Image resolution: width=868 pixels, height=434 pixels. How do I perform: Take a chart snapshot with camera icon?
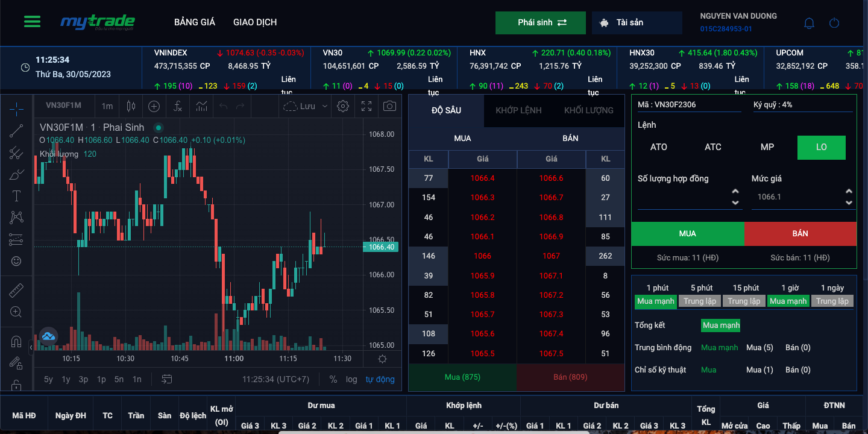coord(390,106)
